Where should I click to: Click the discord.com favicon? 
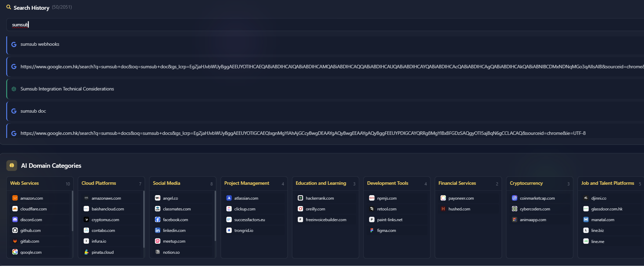[x=15, y=219]
